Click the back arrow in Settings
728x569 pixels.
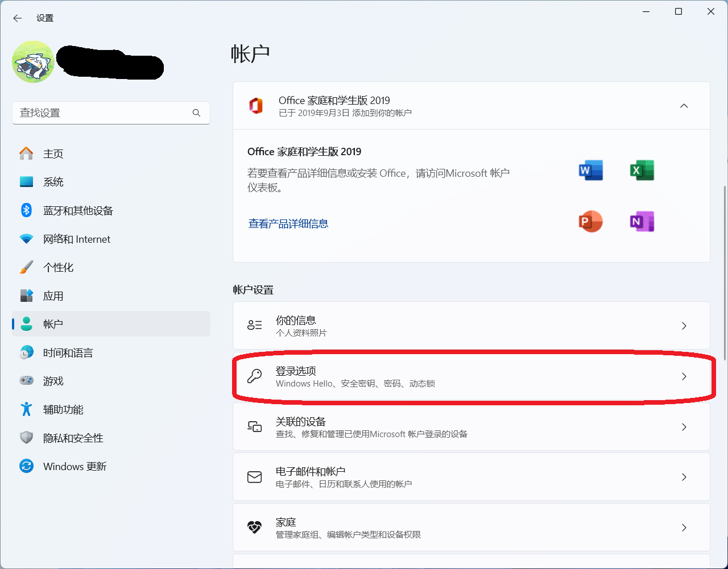18,18
